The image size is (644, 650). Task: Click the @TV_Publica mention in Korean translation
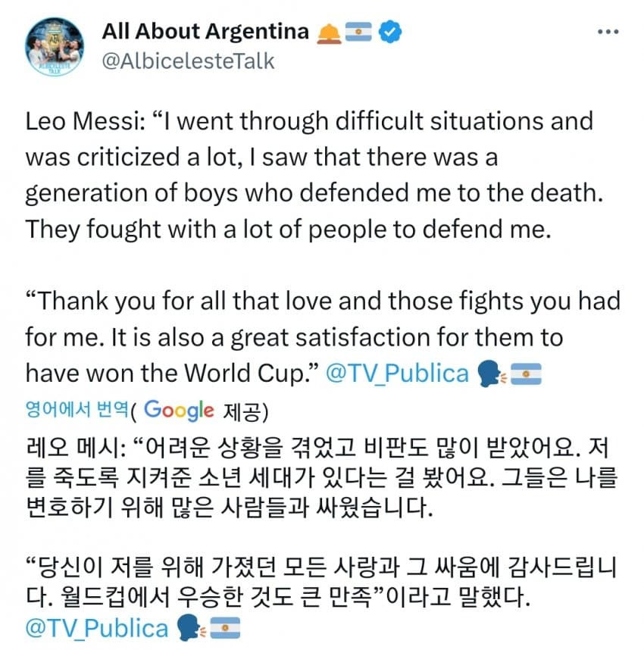(97, 627)
